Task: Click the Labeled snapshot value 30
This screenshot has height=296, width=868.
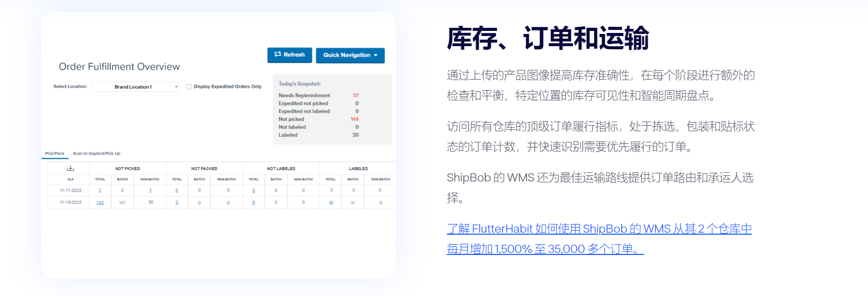Action: click(355, 135)
